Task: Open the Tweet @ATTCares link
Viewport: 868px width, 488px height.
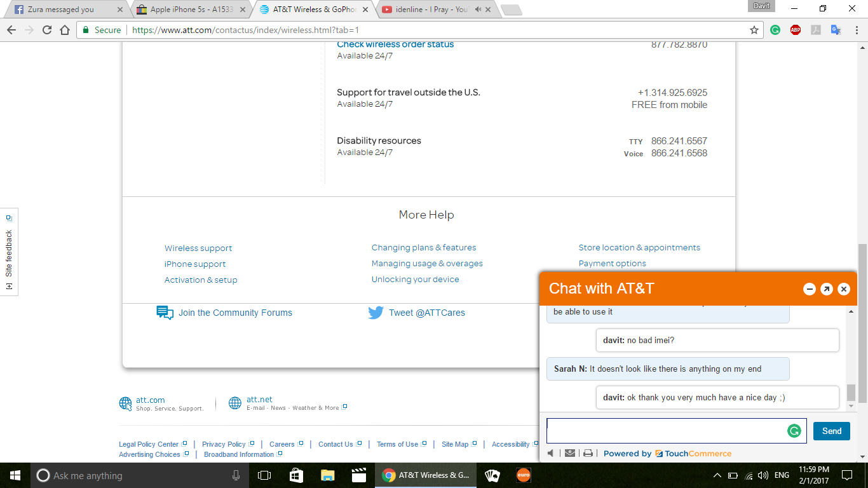Action: 427,313
